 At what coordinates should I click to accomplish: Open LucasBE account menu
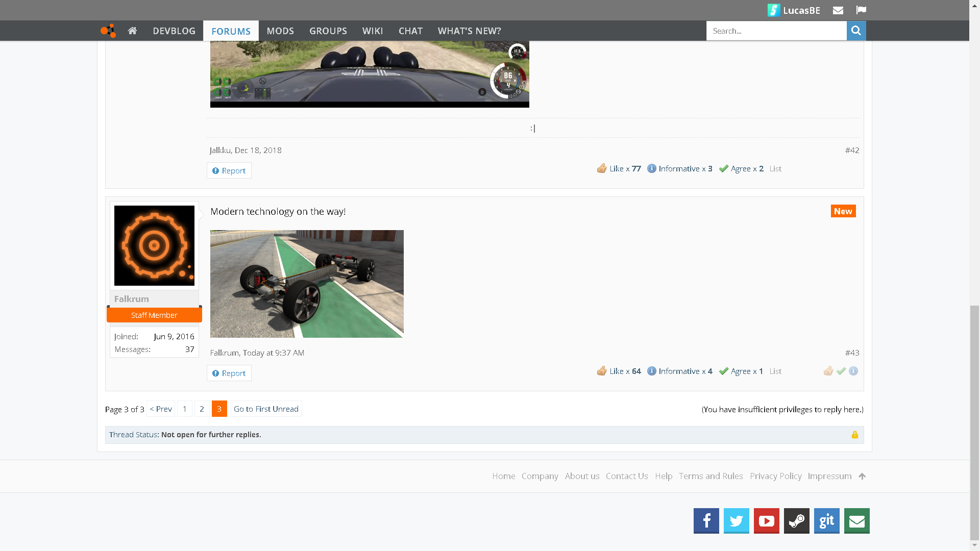point(801,10)
